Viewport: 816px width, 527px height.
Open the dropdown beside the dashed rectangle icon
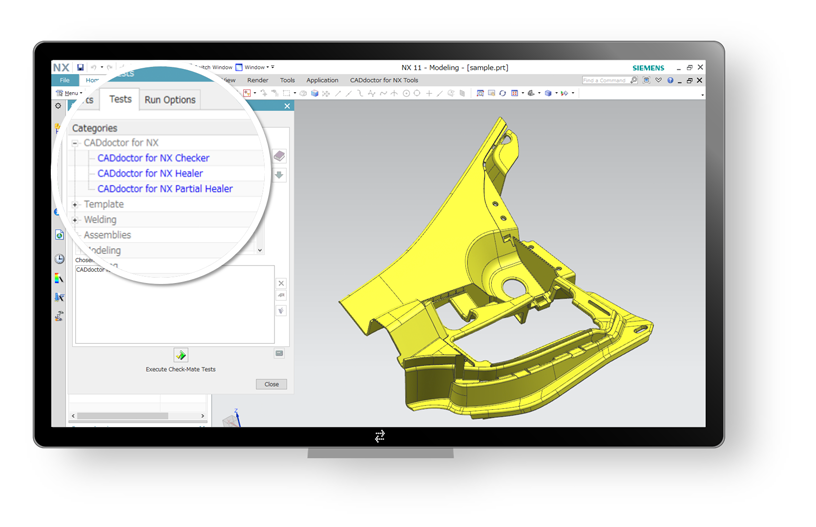coord(295,94)
